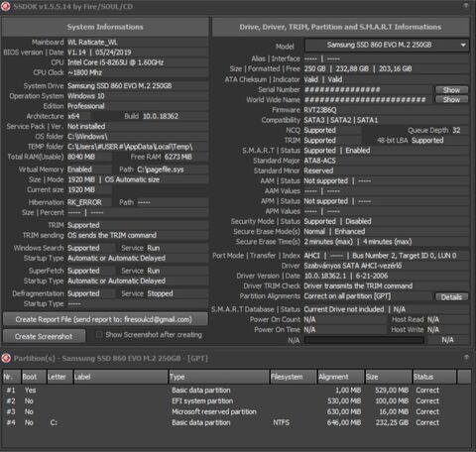Image resolution: width=476 pixels, height=452 pixels.
Task: Click BIOS version V1.14 value
Action: [x=76, y=53]
